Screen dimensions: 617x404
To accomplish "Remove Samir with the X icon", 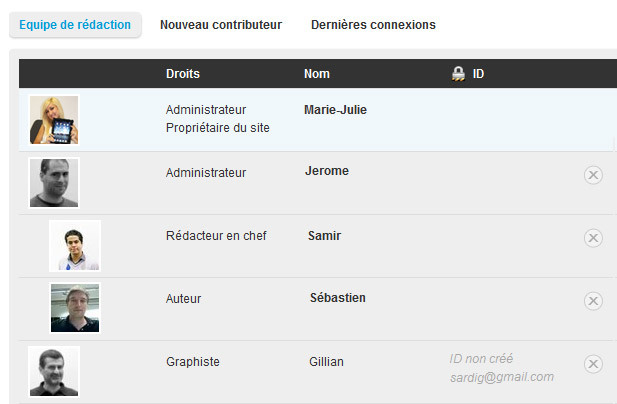I will coord(593,238).
